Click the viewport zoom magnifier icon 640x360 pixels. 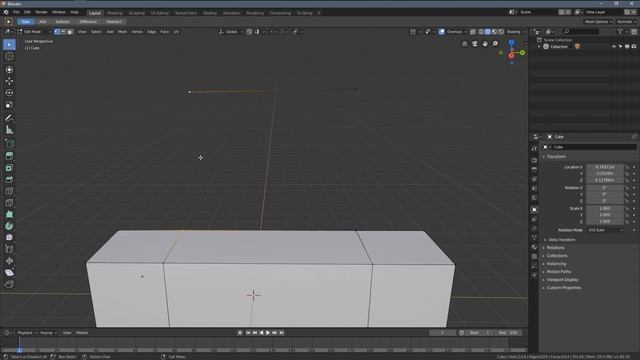click(x=495, y=44)
